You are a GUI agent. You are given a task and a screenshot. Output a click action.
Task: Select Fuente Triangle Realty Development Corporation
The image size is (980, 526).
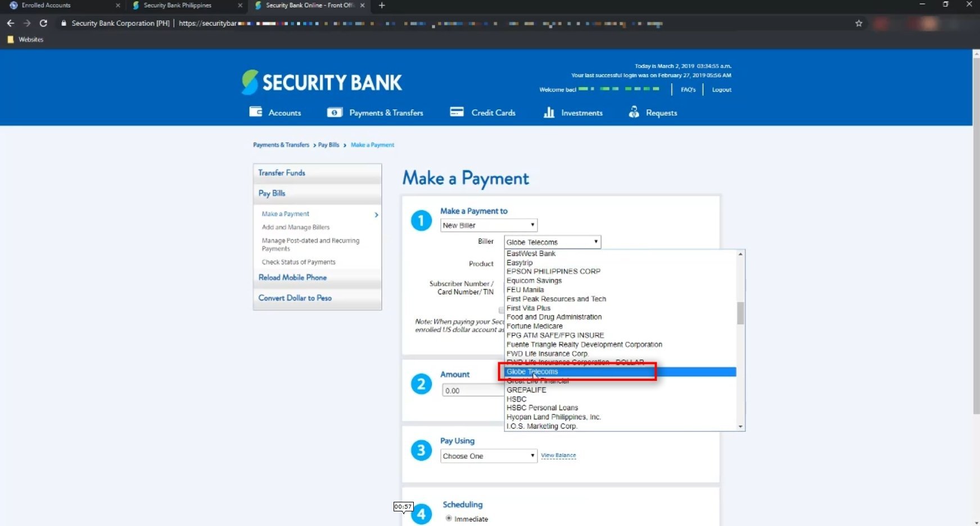pyautogui.click(x=620, y=345)
